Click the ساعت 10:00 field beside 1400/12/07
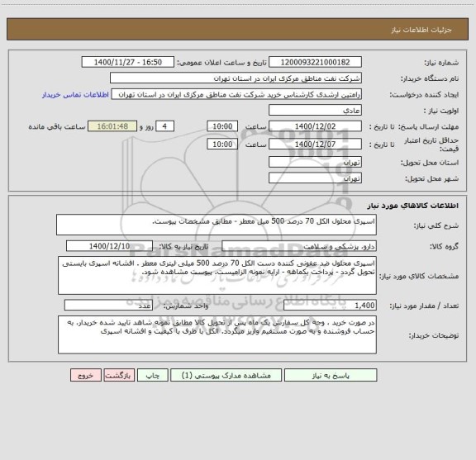The image size is (476, 460). pos(222,144)
